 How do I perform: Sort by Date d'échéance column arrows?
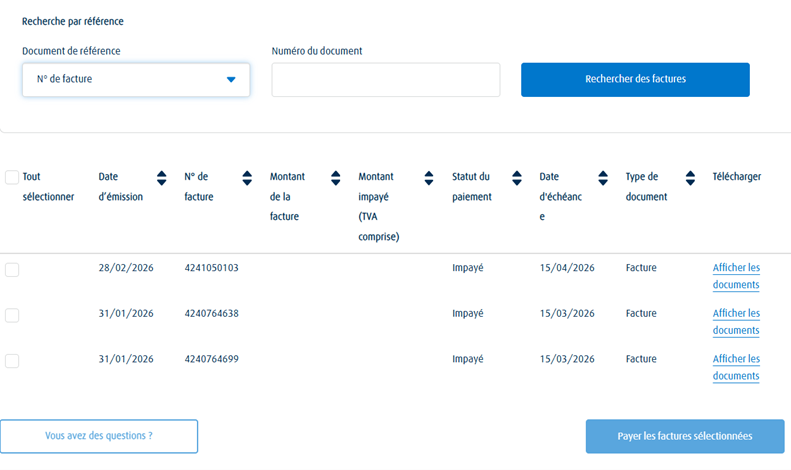click(x=603, y=178)
